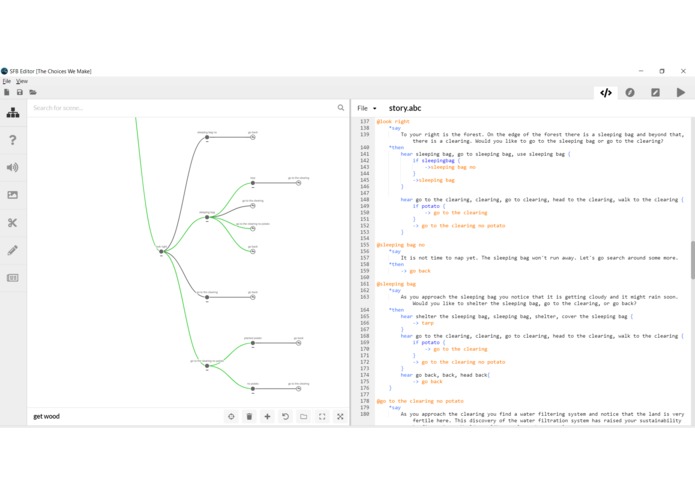
Task: Select the 'no potato' graph node
Action: pyautogui.click(x=253, y=389)
